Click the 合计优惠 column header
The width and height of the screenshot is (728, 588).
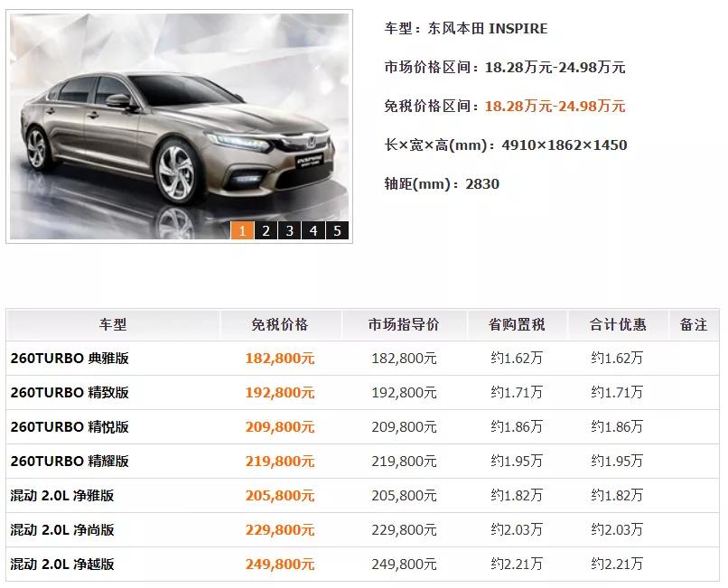618,324
